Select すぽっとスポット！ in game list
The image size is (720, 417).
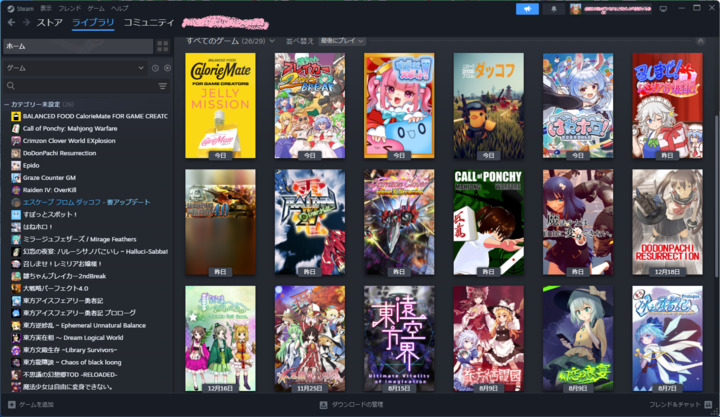tap(45, 214)
